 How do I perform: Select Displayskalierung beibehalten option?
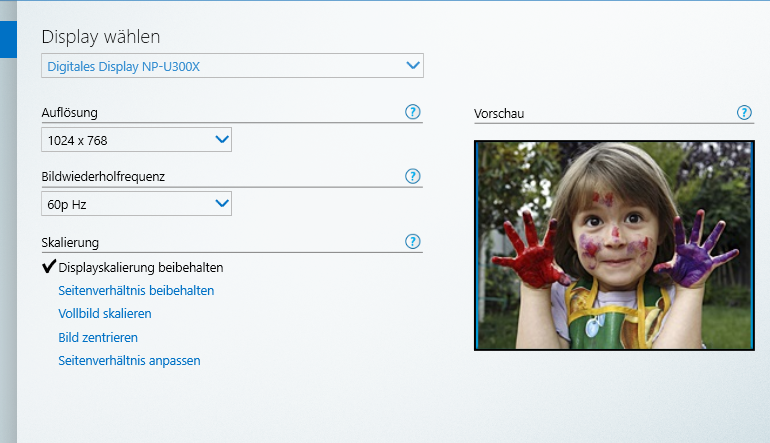pos(140,268)
